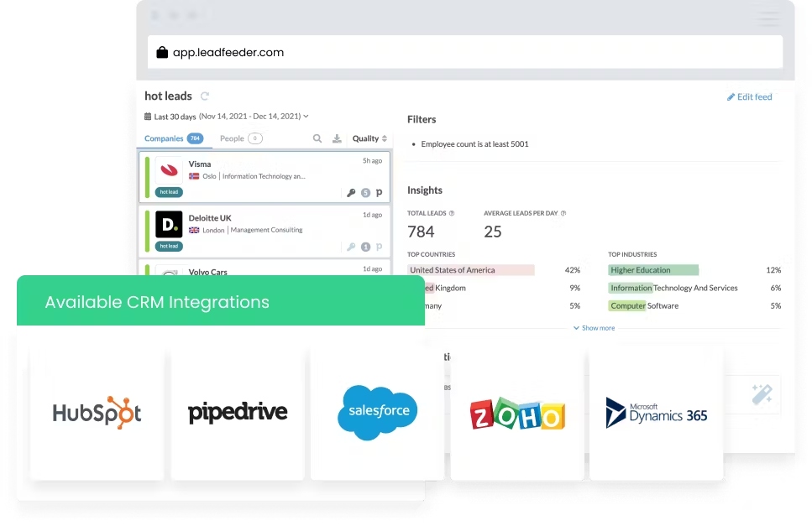Screen dimensions: 812x526
Task: Expand Show more insights
Action: (x=594, y=328)
